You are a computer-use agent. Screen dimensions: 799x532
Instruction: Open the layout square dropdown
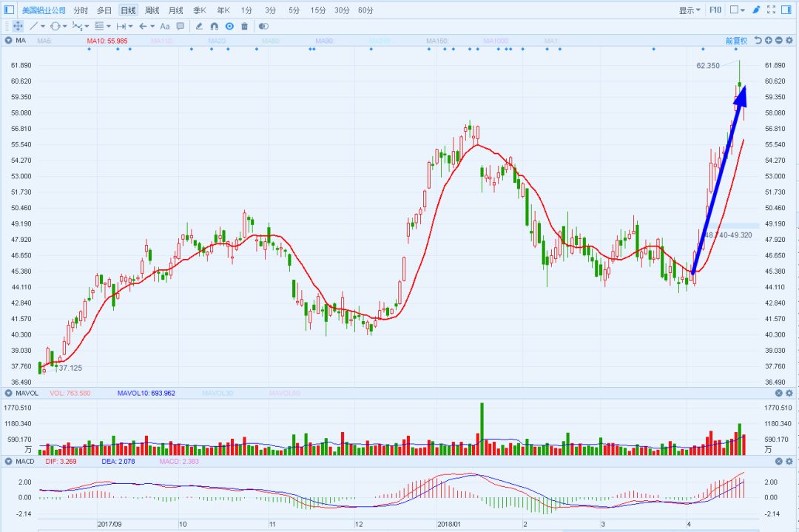(x=738, y=10)
